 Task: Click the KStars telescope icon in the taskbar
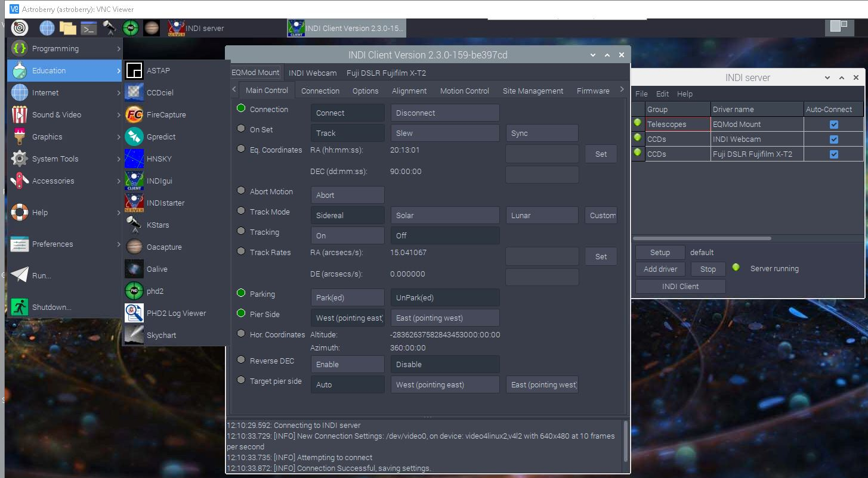110,27
